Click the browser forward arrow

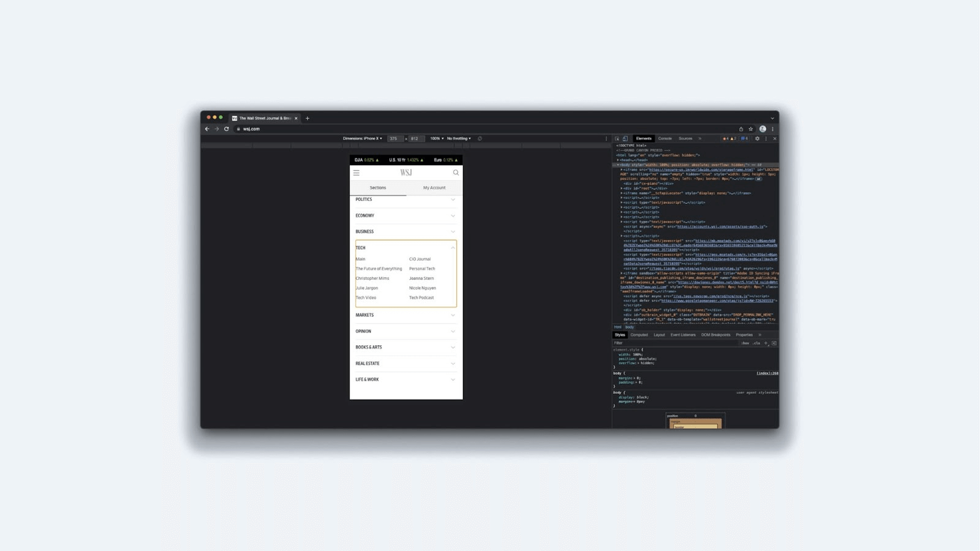coord(216,129)
